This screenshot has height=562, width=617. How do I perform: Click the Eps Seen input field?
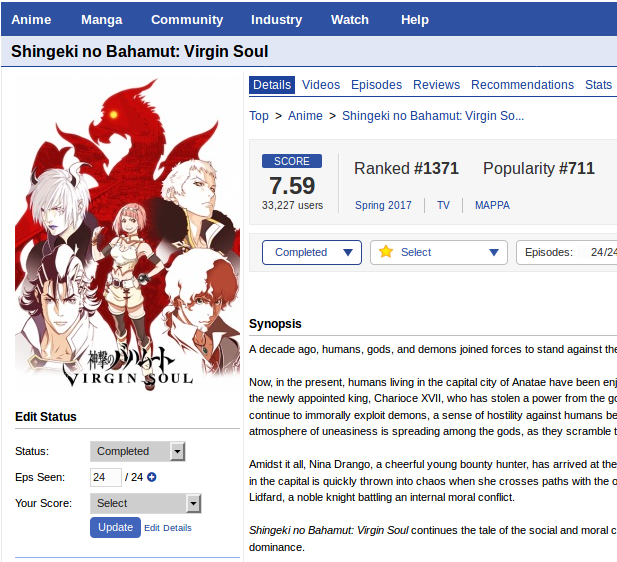click(105, 477)
